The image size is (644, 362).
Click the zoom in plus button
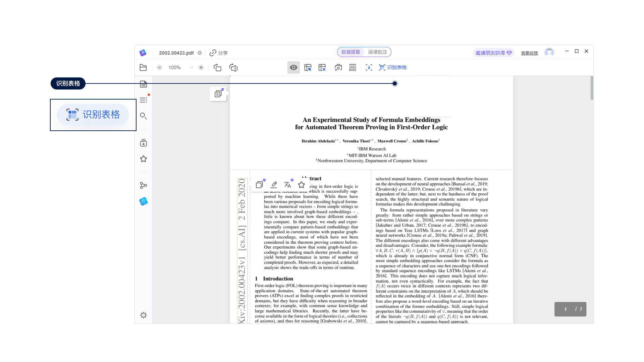(x=201, y=67)
